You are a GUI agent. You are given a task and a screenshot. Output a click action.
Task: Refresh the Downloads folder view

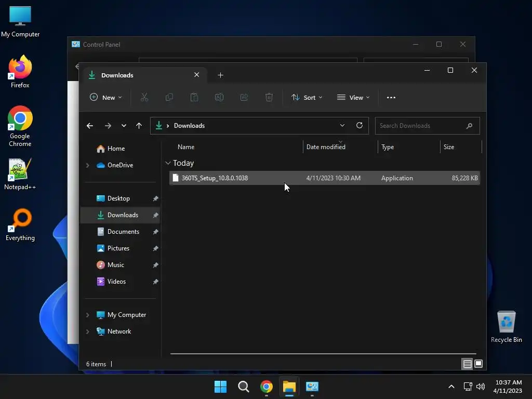click(x=360, y=125)
